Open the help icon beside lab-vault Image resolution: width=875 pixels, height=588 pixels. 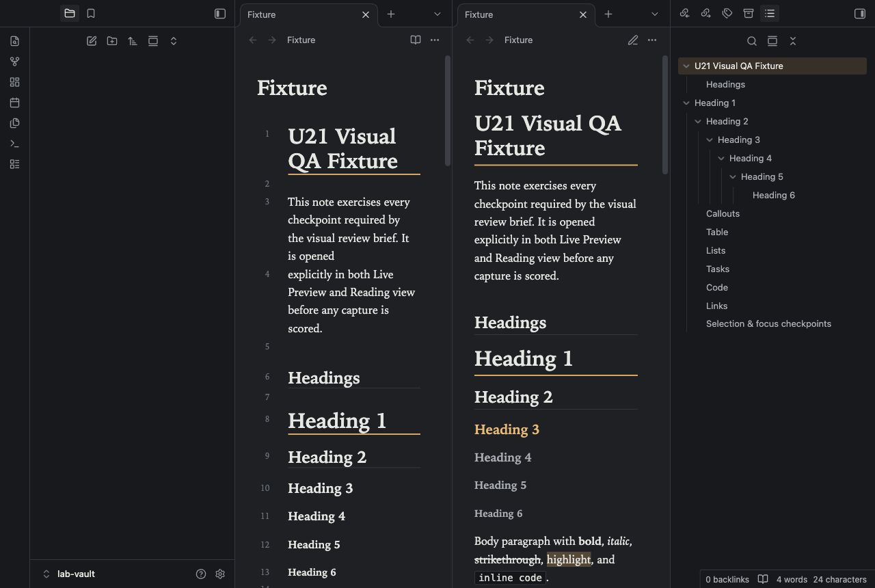[x=201, y=574]
